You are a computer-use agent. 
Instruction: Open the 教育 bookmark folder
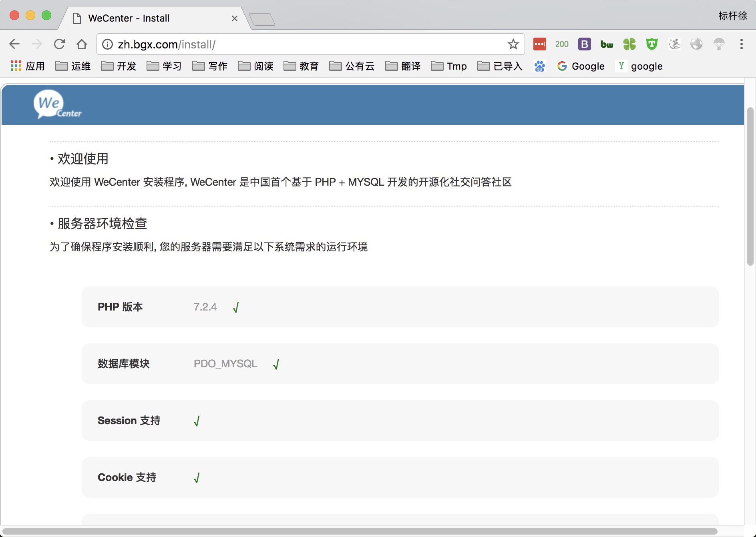tap(301, 66)
